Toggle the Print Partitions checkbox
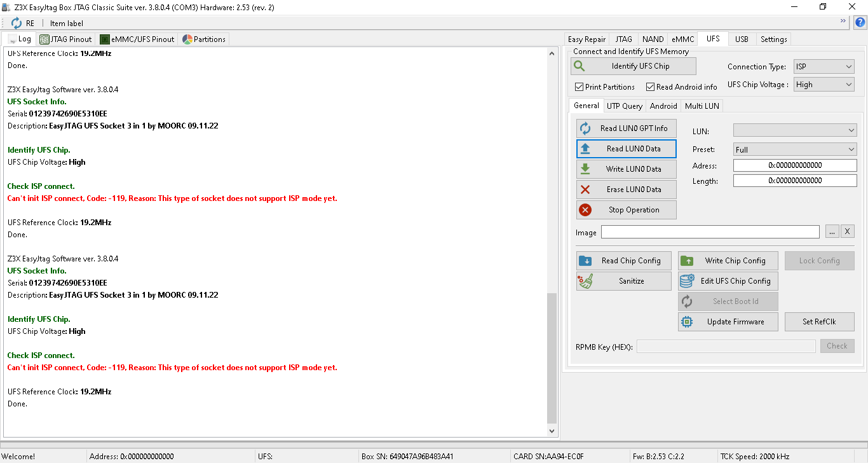 [579, 86]
